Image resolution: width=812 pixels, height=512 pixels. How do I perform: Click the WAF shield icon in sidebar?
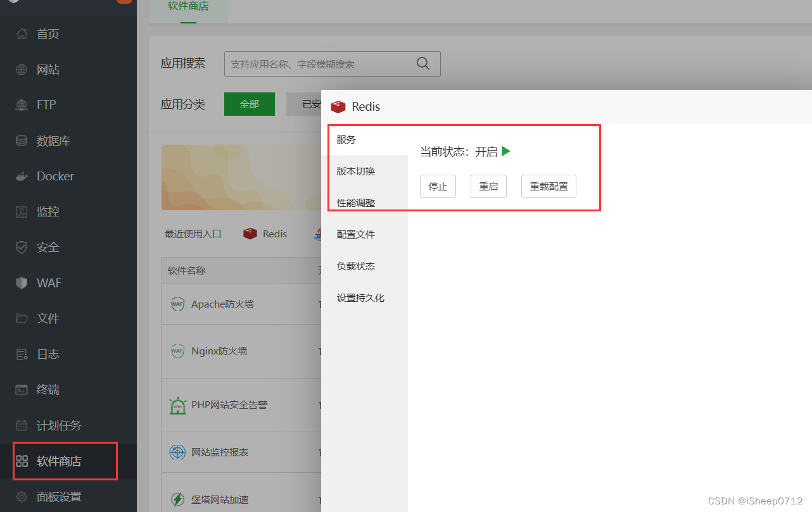click(22, 283)
